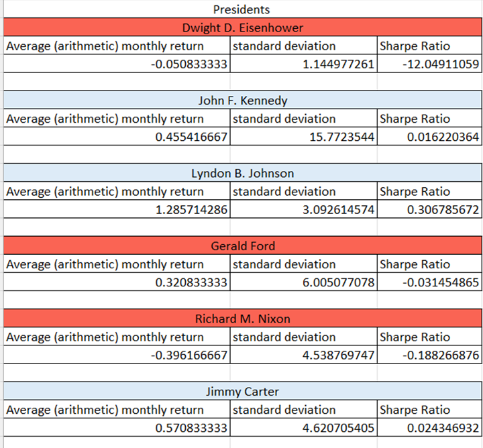Select Eisenhower's 'Sharpe Ratio' label cell
483x448 pixels.
[x=429, y=46]
